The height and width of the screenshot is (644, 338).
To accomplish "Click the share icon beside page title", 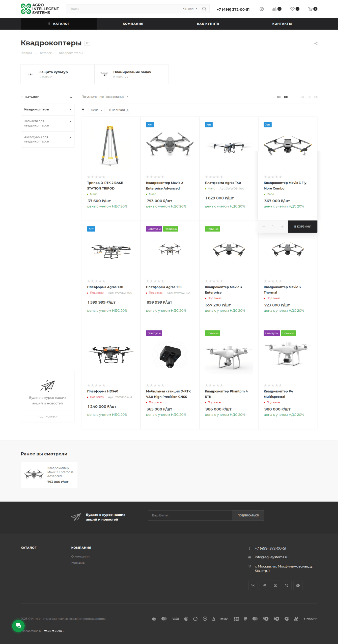I will pos(316,44).
